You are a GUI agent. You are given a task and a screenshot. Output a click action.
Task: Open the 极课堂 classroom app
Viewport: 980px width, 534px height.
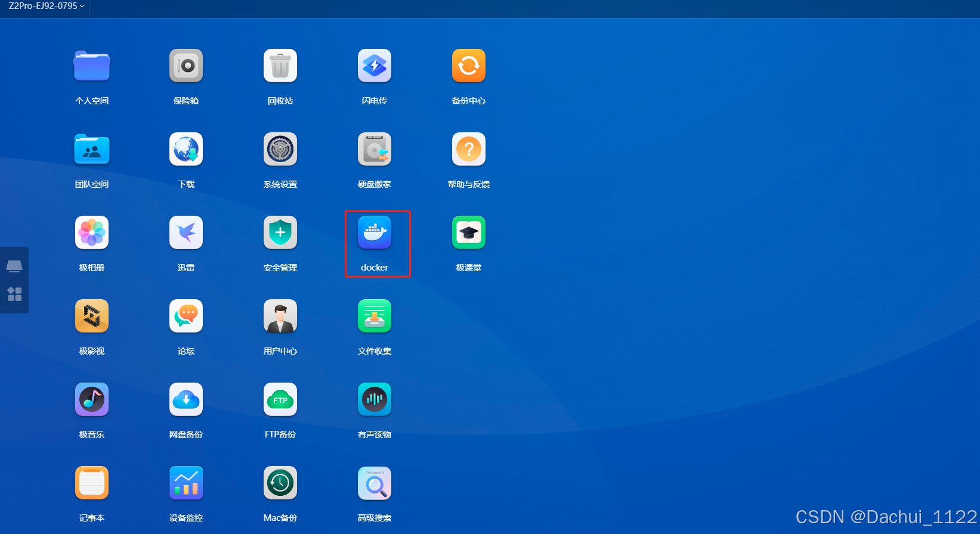(x=469, y=232)
